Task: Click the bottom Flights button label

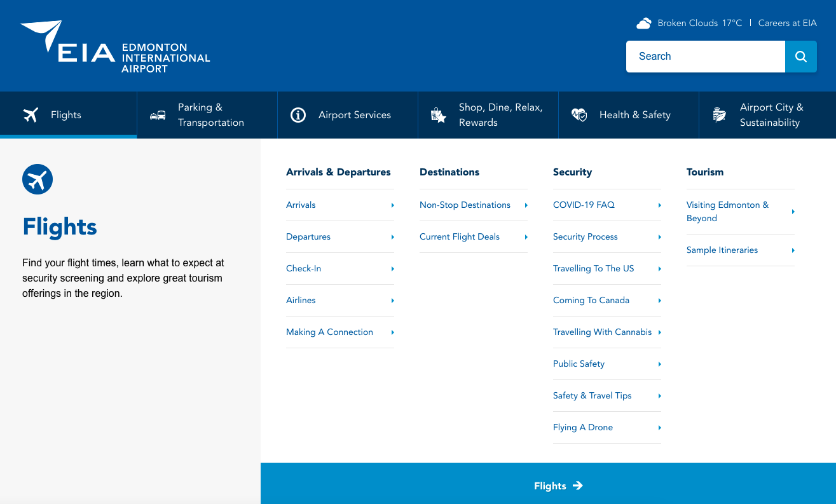Action: coord(550,486)
